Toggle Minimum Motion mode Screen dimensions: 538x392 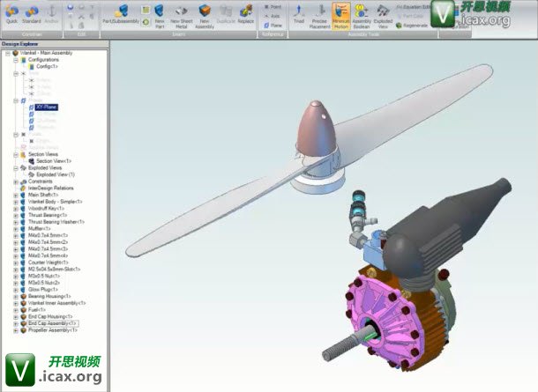coord(341,16)
